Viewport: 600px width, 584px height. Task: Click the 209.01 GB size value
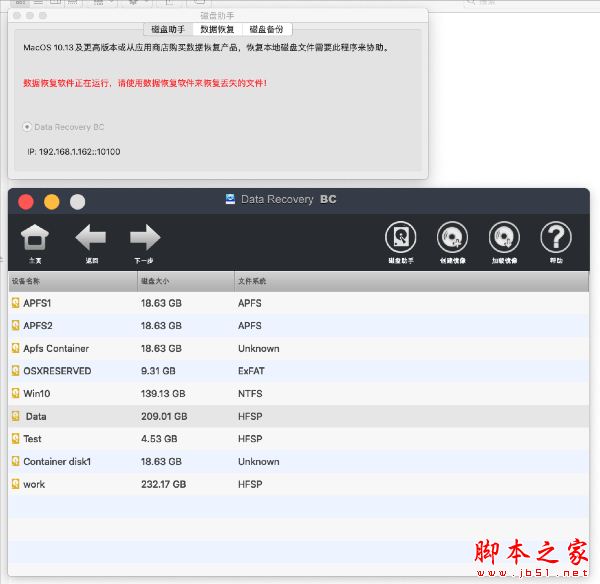pos(164,416)
